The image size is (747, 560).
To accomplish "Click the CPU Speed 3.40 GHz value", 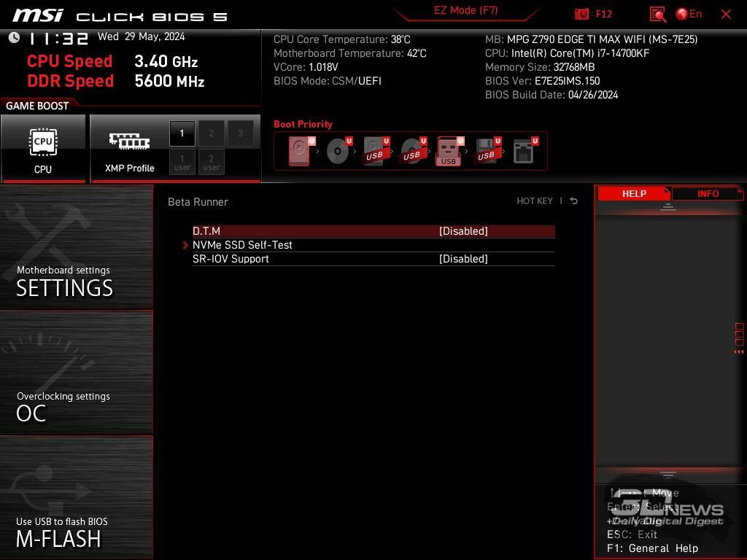I will [x=166, y=61].
